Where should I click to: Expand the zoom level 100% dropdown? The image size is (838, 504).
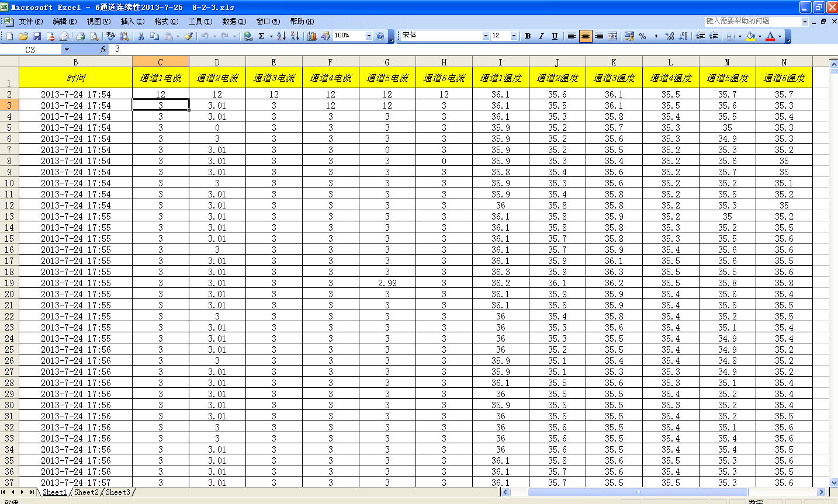[x=368, y=36]
